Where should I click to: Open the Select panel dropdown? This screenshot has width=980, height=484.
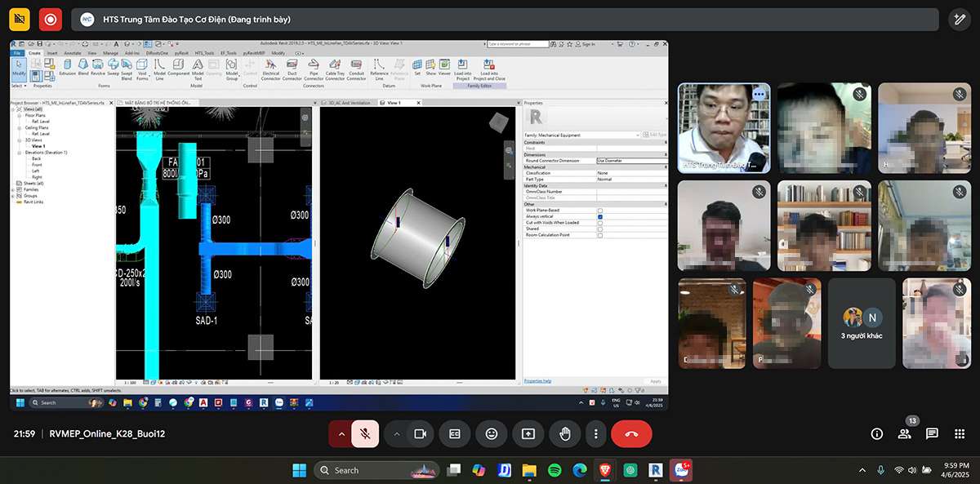coord(18,86)
